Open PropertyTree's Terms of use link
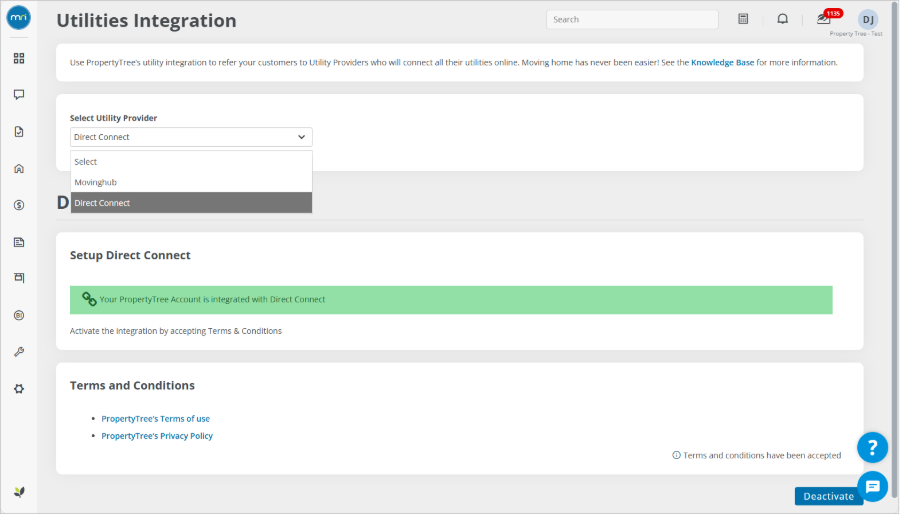Screen dimensions: 900x514 coord(156,419)
